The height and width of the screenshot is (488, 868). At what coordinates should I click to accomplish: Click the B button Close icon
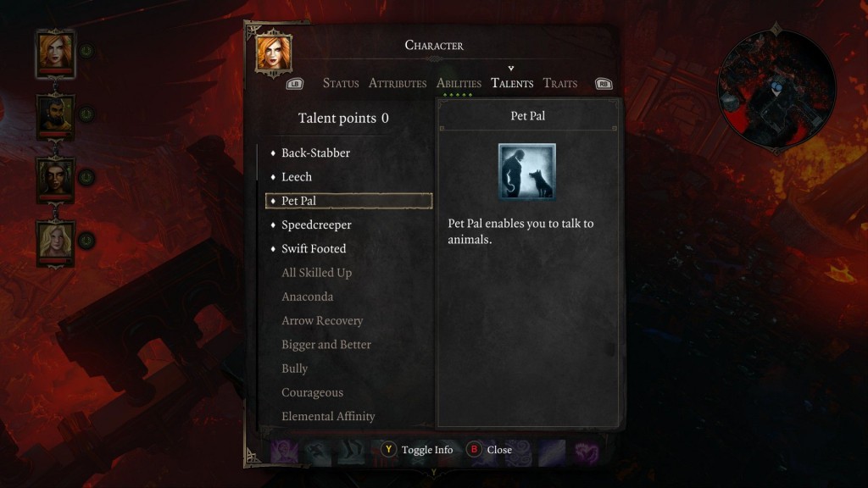(x=474, y=449)
